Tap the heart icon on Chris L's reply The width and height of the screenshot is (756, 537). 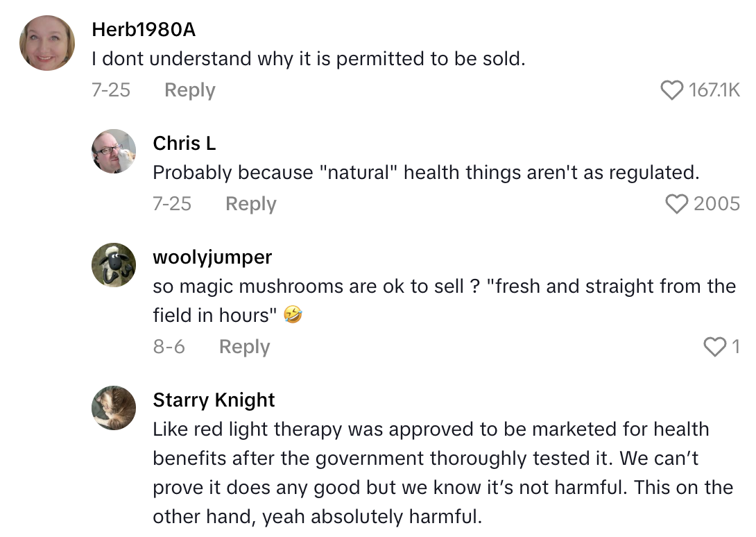[676, 203]
